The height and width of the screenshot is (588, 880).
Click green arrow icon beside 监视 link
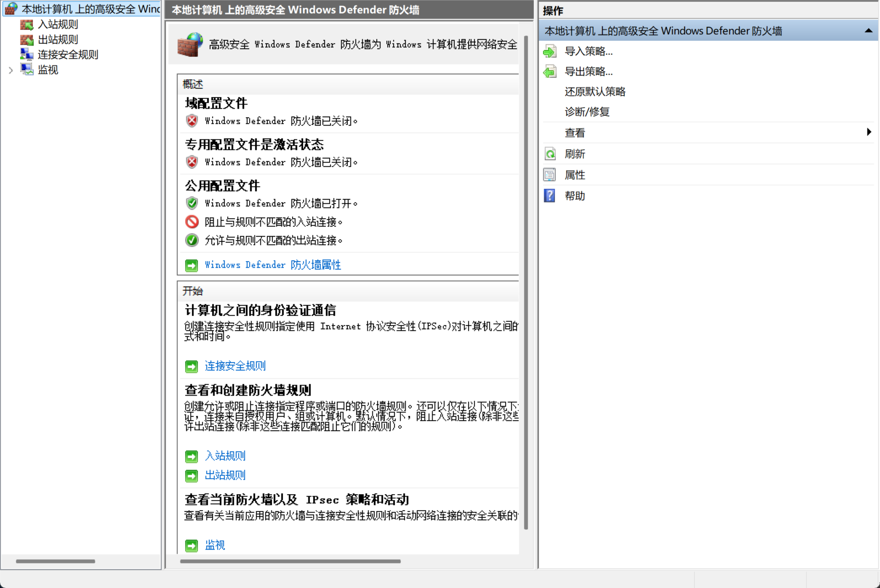191,545
